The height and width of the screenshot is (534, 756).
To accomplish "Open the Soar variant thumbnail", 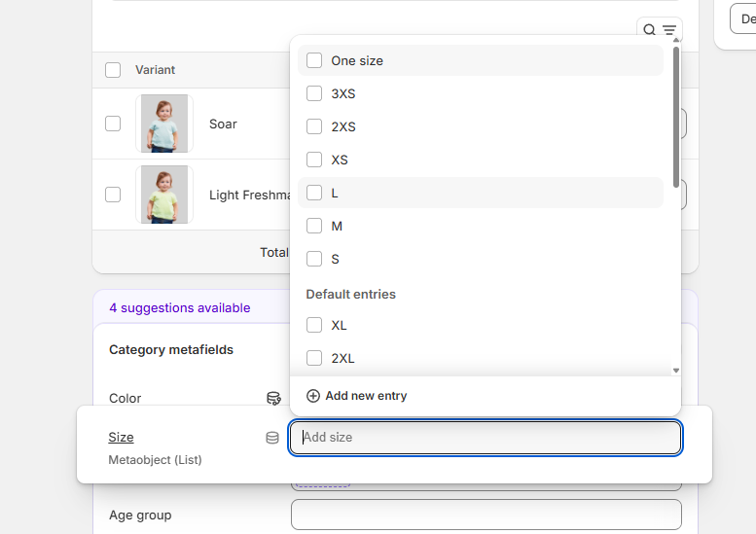I will [164, 124].
